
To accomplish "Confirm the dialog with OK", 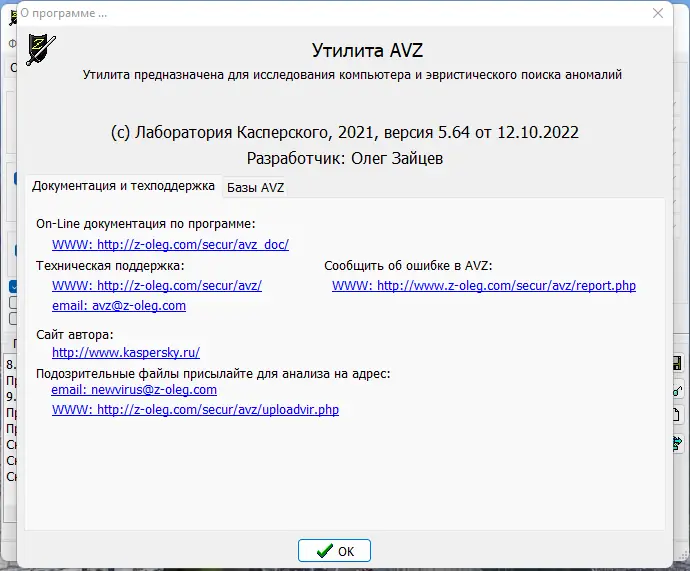I will tap(334, 551).
